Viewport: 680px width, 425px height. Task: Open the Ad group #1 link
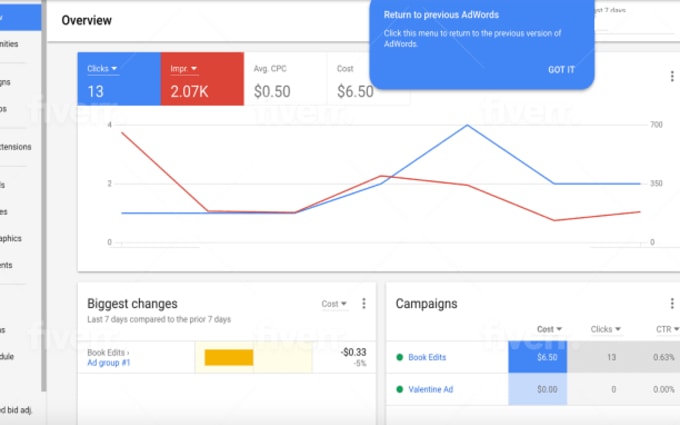109,363
